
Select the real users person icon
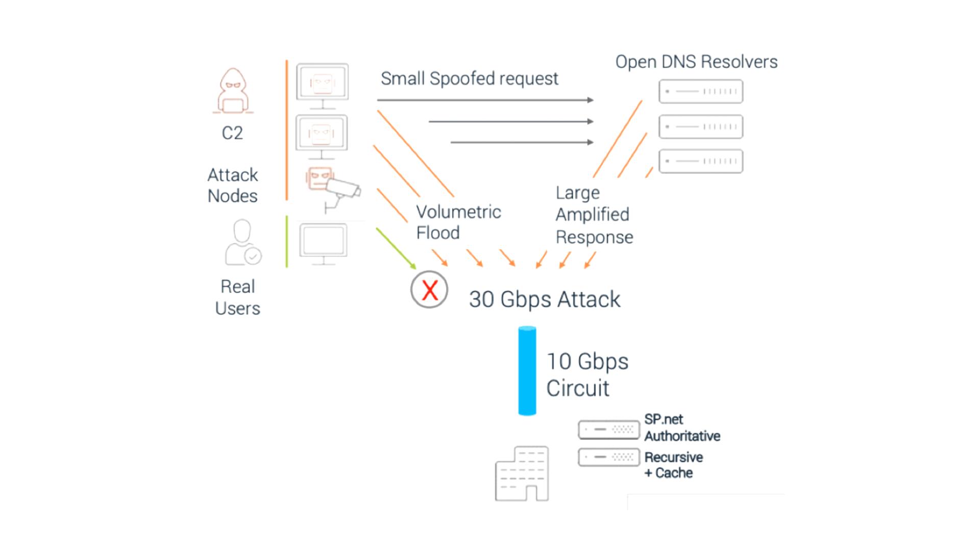pyautogui.click(x=237, y=245)
